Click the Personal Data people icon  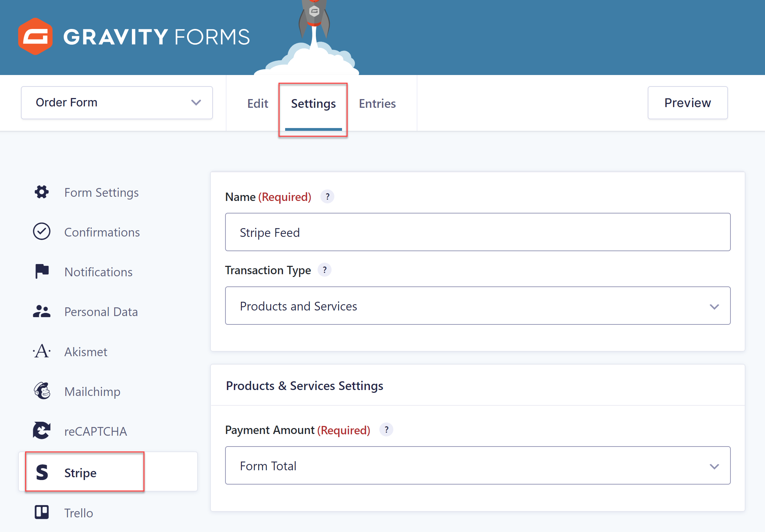(x=42, y=311)
